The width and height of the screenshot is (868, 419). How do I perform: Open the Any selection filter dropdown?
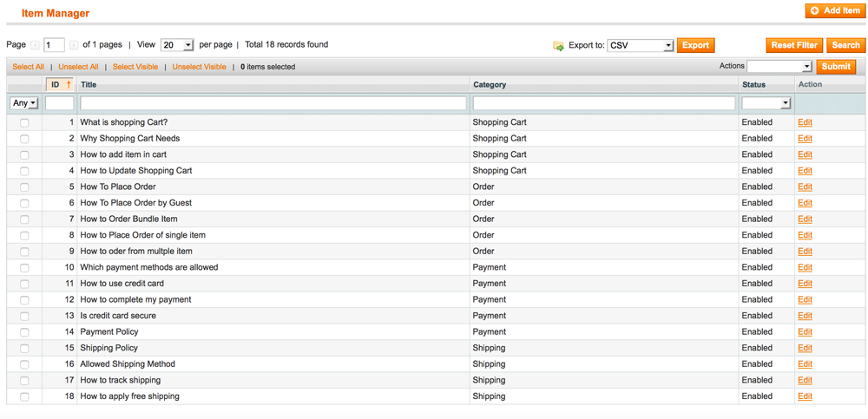point(24,103)
